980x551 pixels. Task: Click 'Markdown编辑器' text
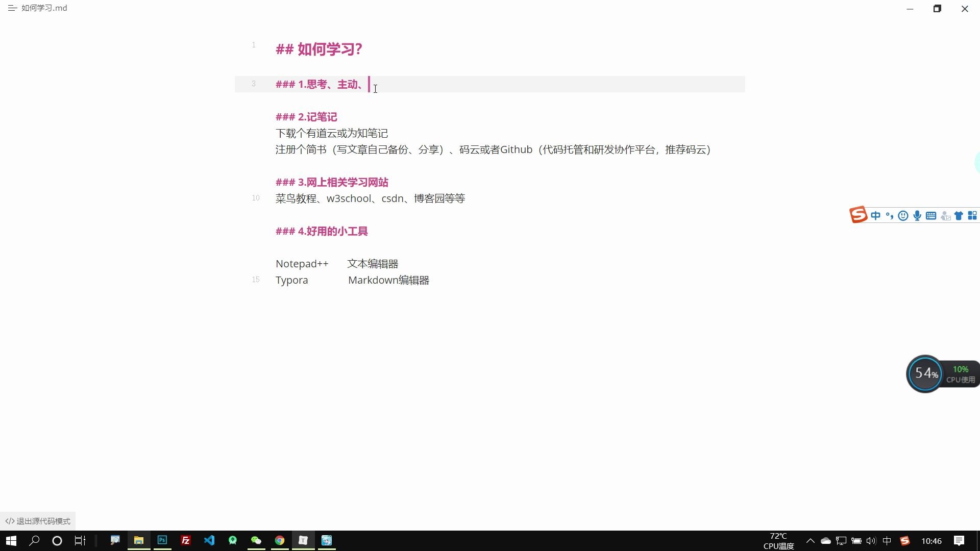[388, 280]
